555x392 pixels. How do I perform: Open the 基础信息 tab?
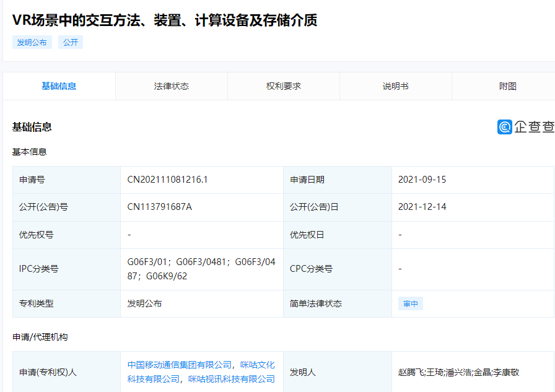pyautogui.click(x=59, y=86)
